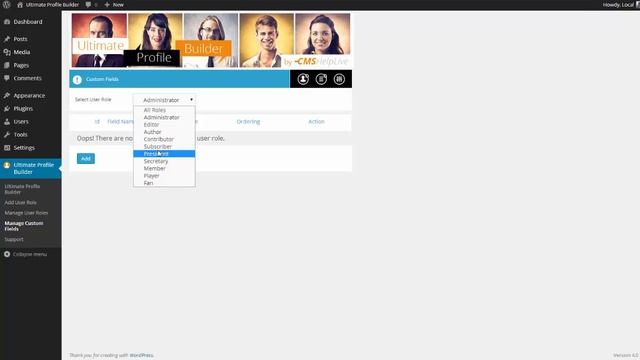Screen dimensions: 640x360
Task: Choose Fan from role list
Action: pos(164,183)
